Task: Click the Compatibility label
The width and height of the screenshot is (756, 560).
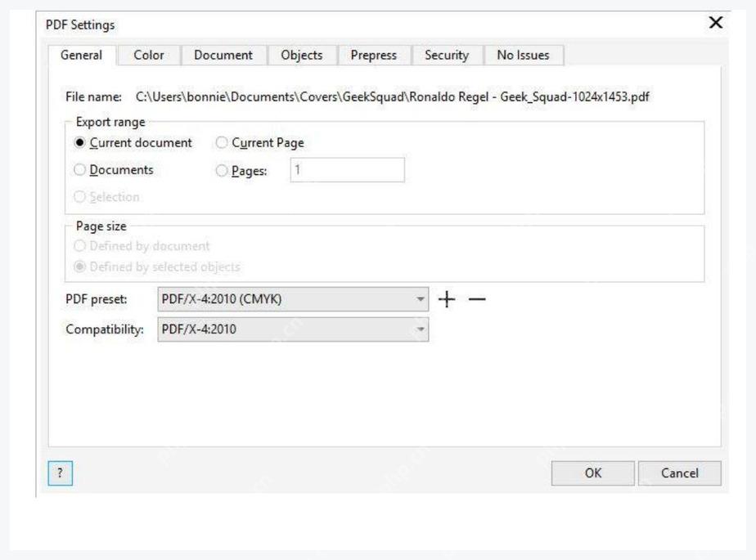Action: pos(105,329)
